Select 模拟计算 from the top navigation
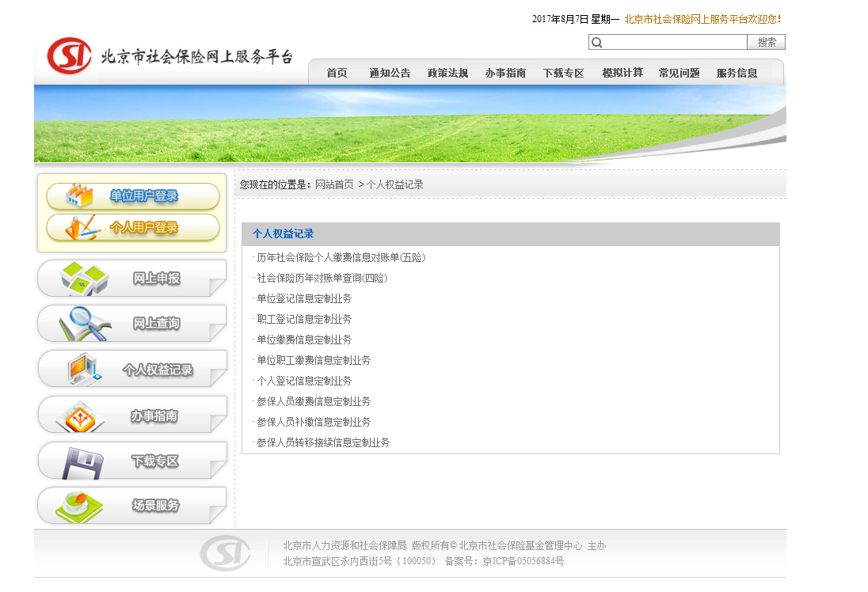The height and width of the screenshot is (592, 868). click(x=622, y=73)
